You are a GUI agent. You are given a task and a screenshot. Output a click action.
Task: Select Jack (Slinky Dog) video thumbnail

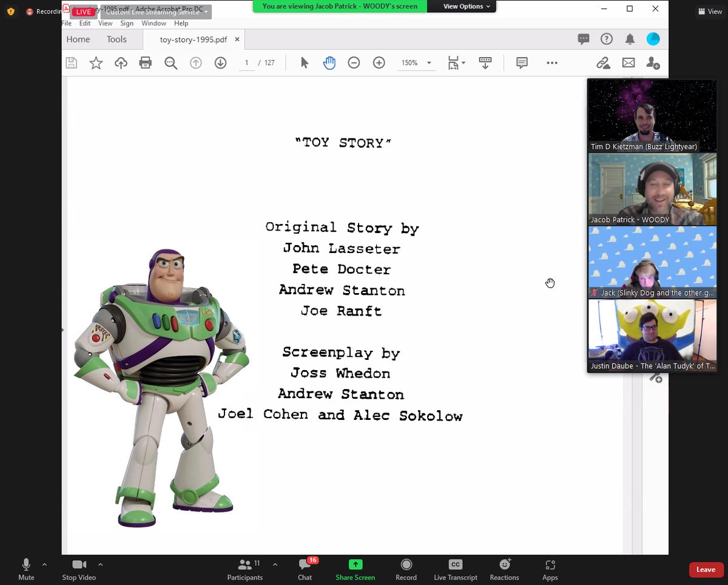[652, 262]
